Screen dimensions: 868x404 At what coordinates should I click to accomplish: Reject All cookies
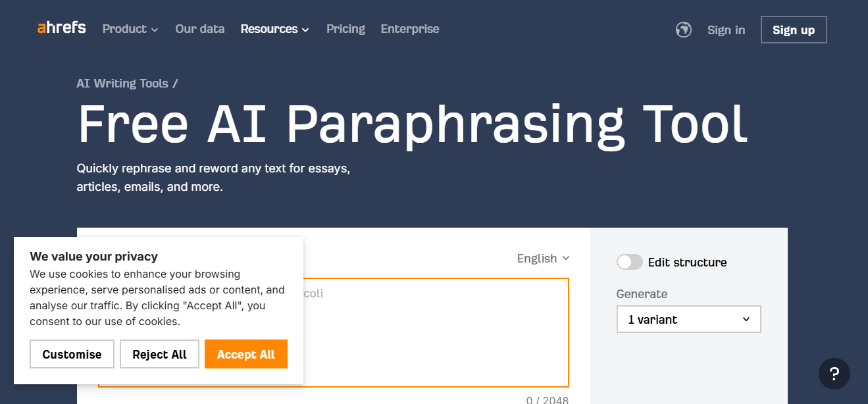(159, 354)
